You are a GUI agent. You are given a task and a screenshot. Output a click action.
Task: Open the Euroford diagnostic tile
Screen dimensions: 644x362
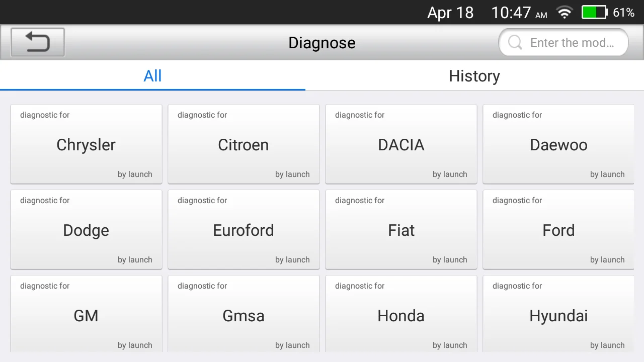click(x=244, y=230)
